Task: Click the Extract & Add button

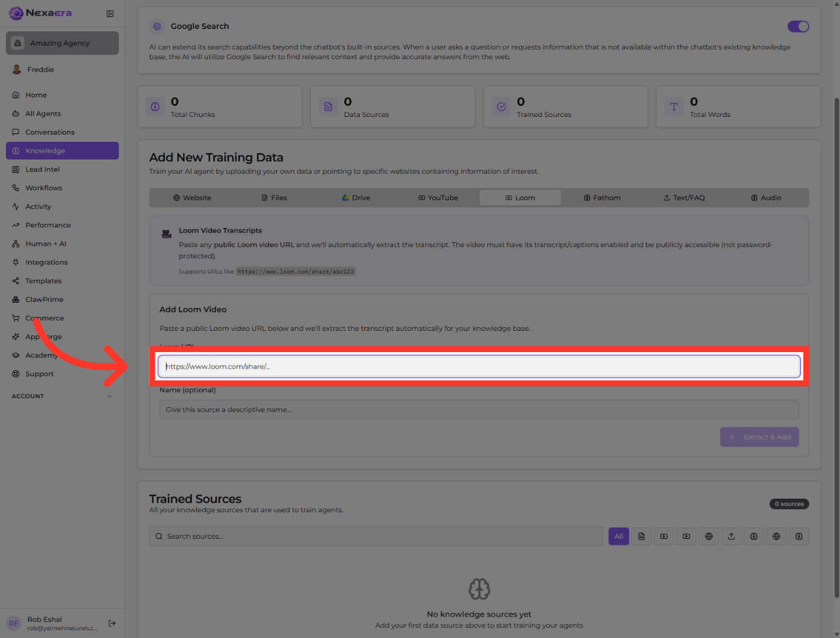Action: pyautogui.click(x=759, y=437)
